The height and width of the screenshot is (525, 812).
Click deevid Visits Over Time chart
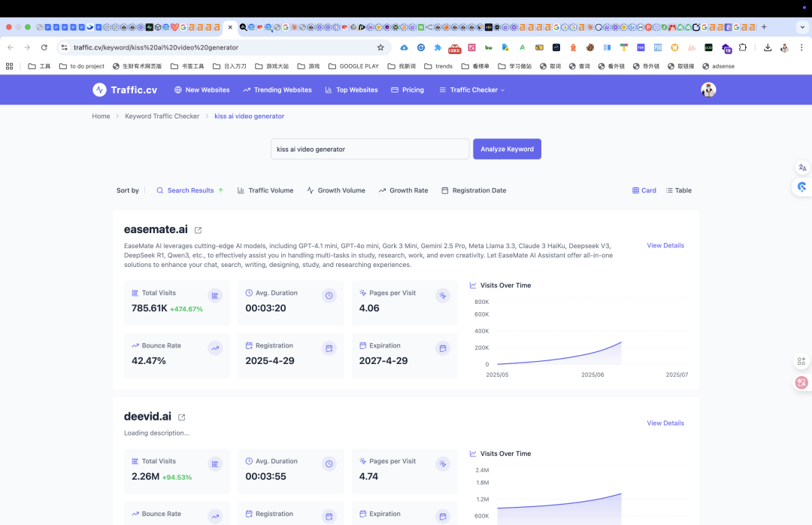pyautogui.click(x=580, y=493)
